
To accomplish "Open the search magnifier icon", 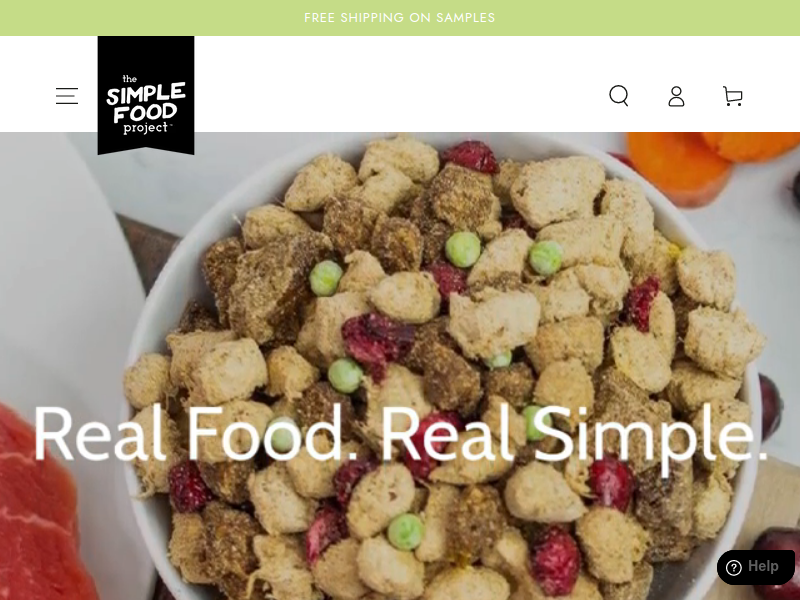I will [619, 96].
